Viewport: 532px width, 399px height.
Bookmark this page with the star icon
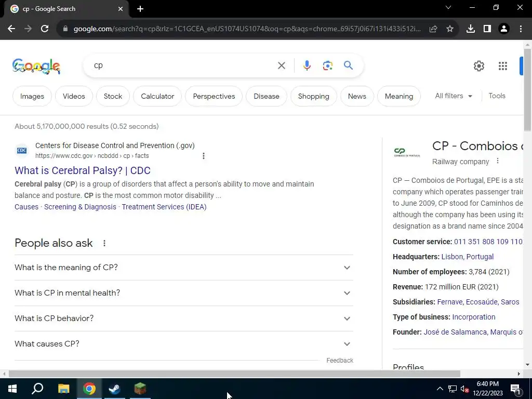pyautogui.click(x=450, y=29)
